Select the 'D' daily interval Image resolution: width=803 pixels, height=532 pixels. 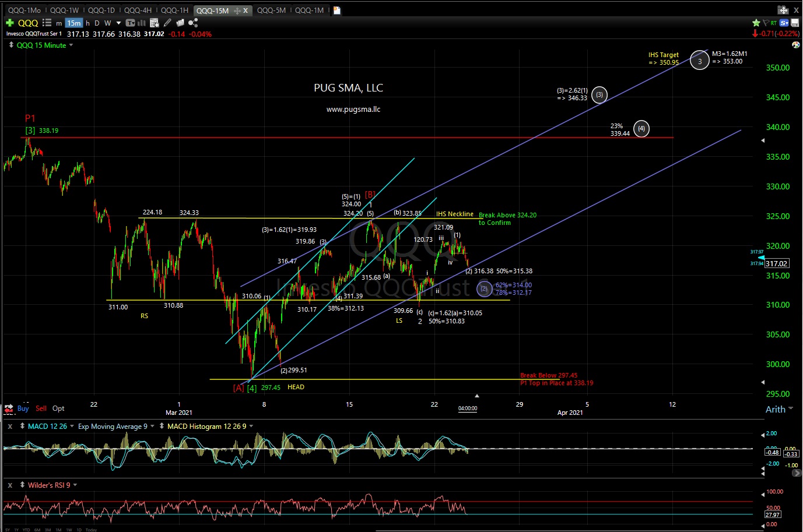click(97, 23)
